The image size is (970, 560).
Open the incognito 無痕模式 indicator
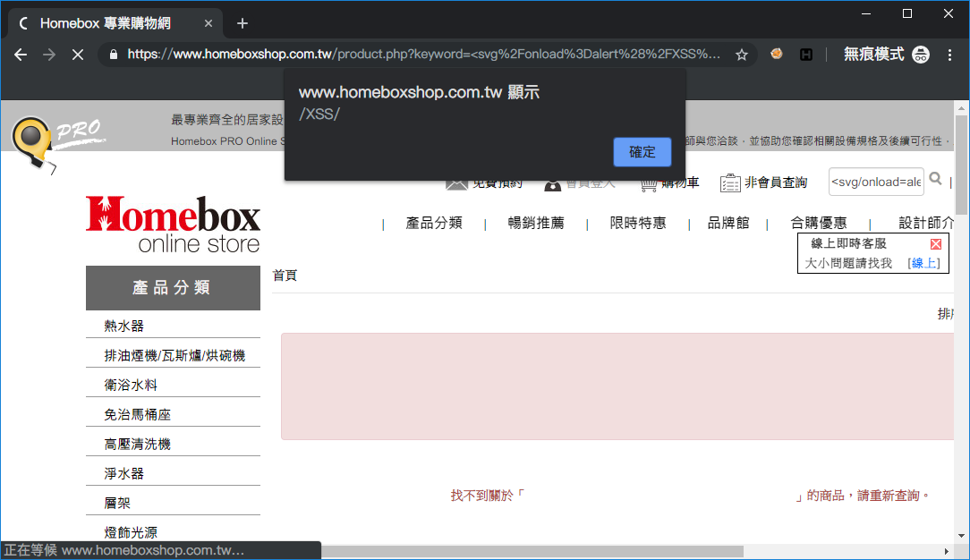(887, 55)
